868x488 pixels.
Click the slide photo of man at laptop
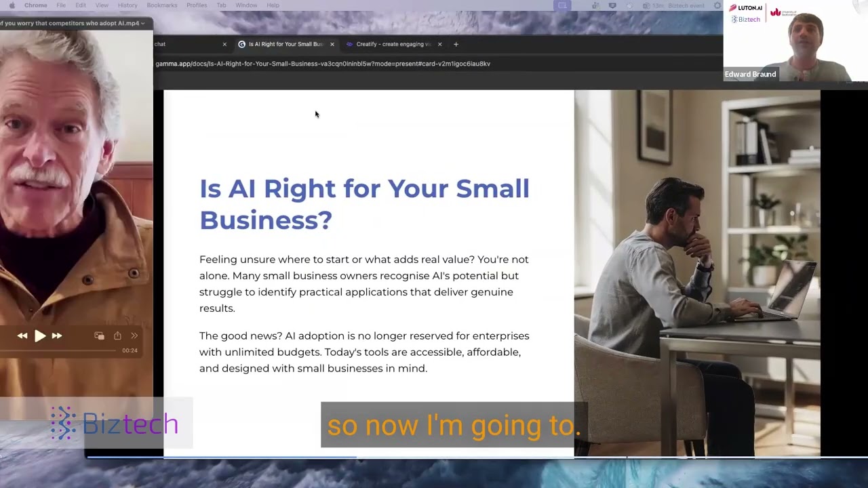pos(697,274)
